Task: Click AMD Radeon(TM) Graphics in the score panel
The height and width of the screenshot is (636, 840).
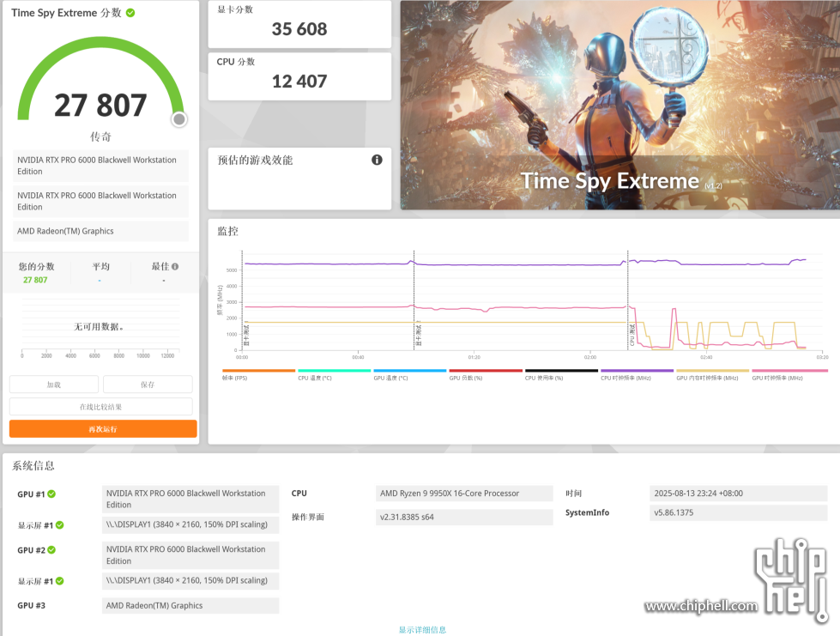Action: [100, 231]
